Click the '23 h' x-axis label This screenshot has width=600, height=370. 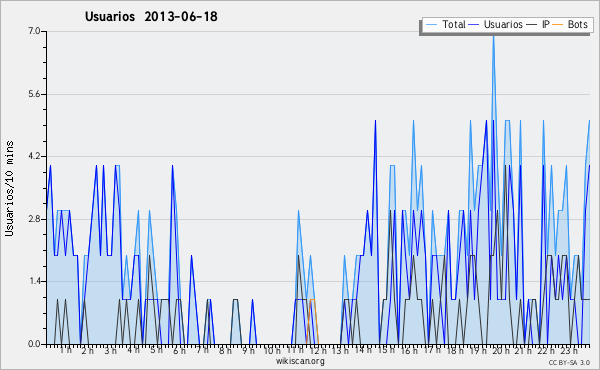pos(569,350)
